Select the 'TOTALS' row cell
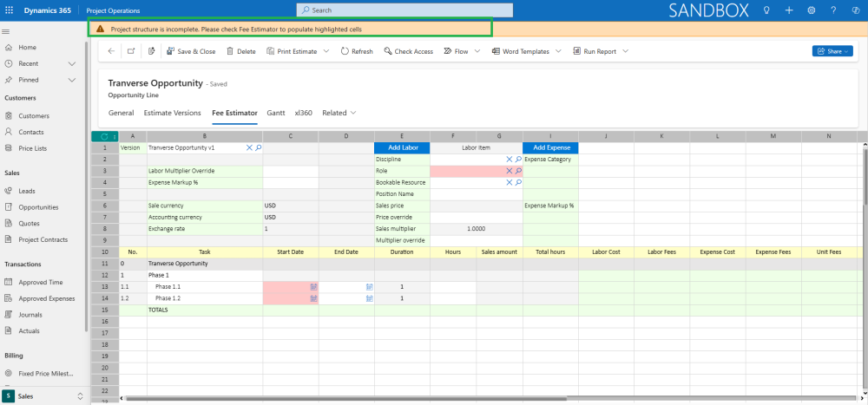This screenshot has width=868, height=405. tap(205, 310)
